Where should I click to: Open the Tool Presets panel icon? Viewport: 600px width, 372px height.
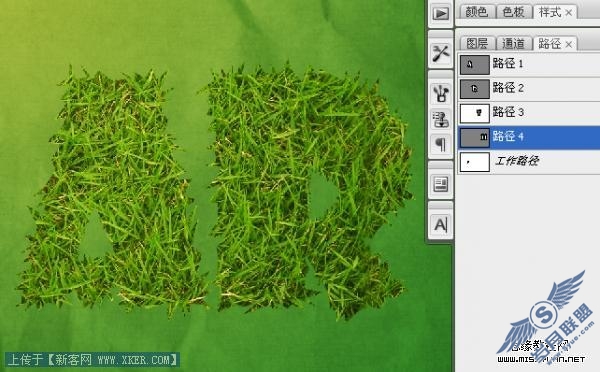pyautogui.click(x=440, y=53)
